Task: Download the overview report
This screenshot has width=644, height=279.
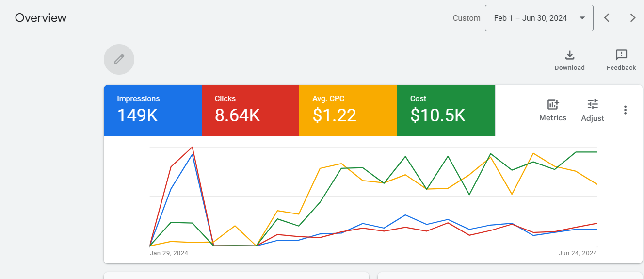Action: pyautogui.click(x=569, y=60)
